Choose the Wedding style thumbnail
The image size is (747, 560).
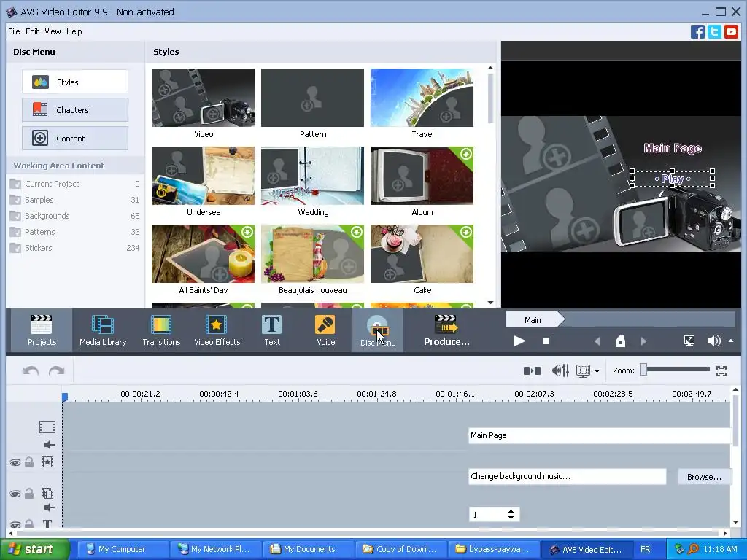pyautogui.click(x=312, y=176)
